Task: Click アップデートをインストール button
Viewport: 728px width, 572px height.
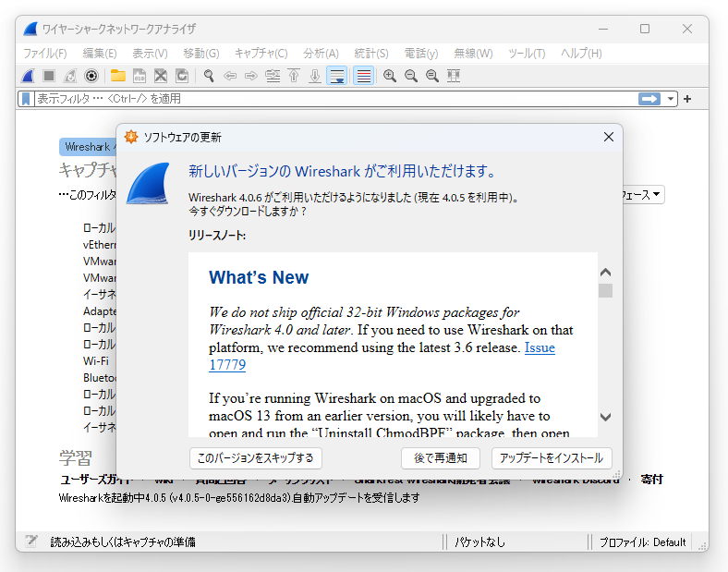Action: coord(552,458)
